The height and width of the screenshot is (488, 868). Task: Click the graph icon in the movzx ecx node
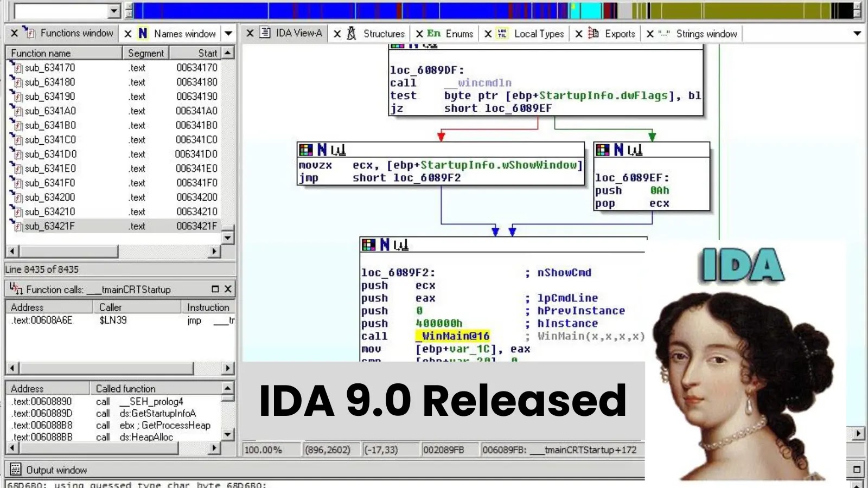[338, 150]
